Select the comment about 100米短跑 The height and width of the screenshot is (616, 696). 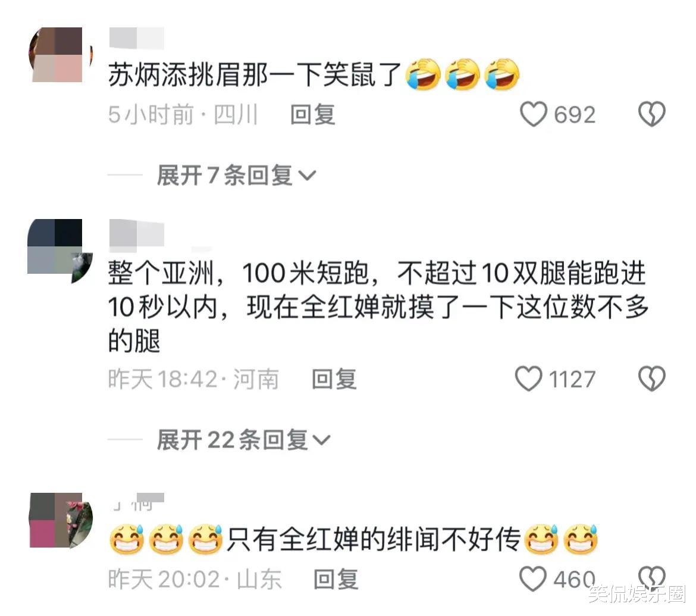378,307
